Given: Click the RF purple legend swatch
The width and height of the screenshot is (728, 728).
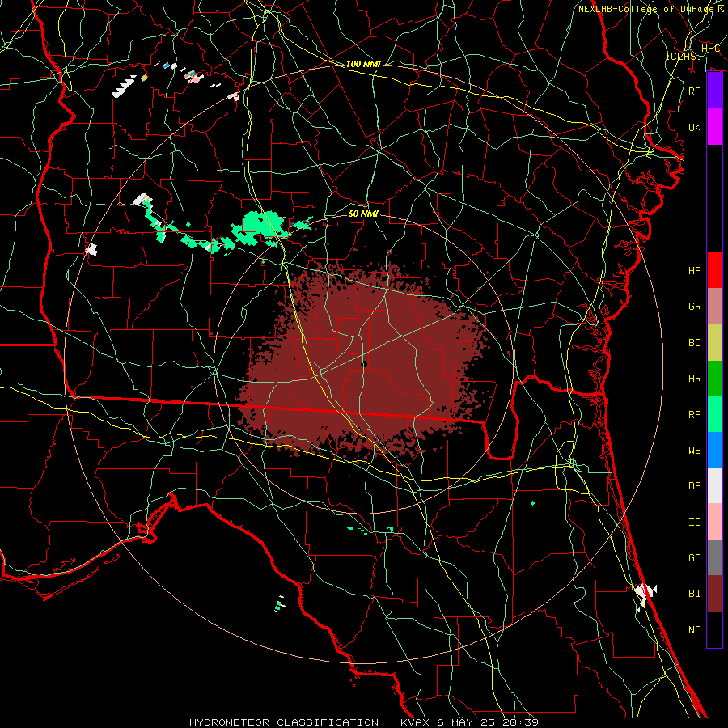Looking at the screenshot, I should click(x=714, y=91).
